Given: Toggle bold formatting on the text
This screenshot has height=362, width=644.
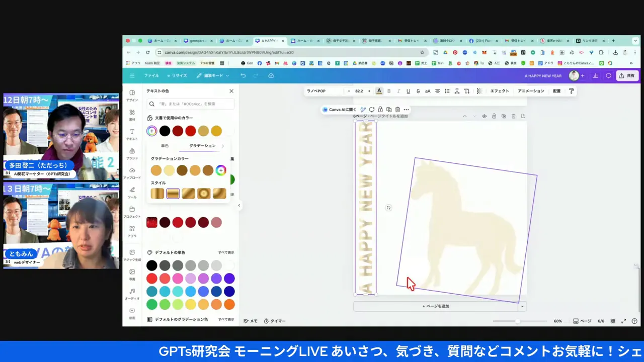Looking at the screenshot, I should pyautogui.click(x=389, y=91).
